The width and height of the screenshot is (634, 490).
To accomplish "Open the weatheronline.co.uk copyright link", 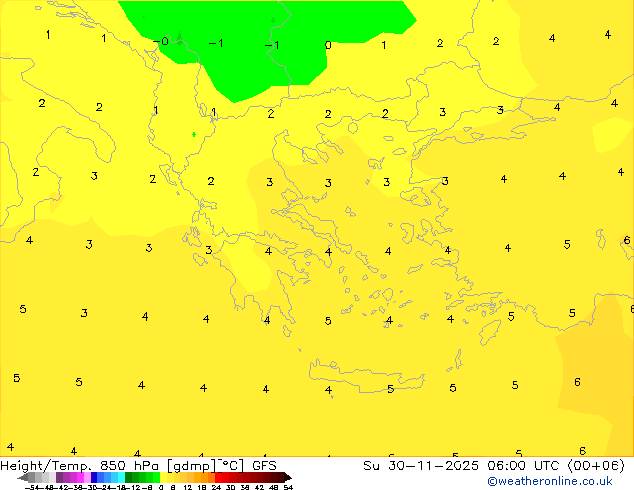I will 549,481.
